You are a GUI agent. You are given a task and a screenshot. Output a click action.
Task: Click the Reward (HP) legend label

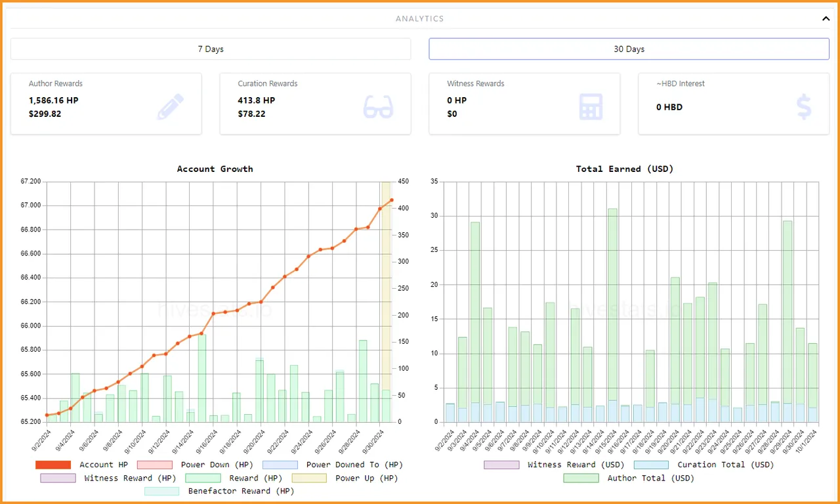[256, 478]
